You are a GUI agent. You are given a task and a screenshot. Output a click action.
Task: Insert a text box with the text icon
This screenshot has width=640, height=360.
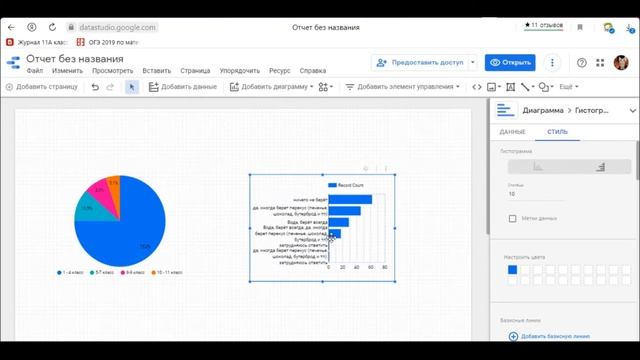511,87
